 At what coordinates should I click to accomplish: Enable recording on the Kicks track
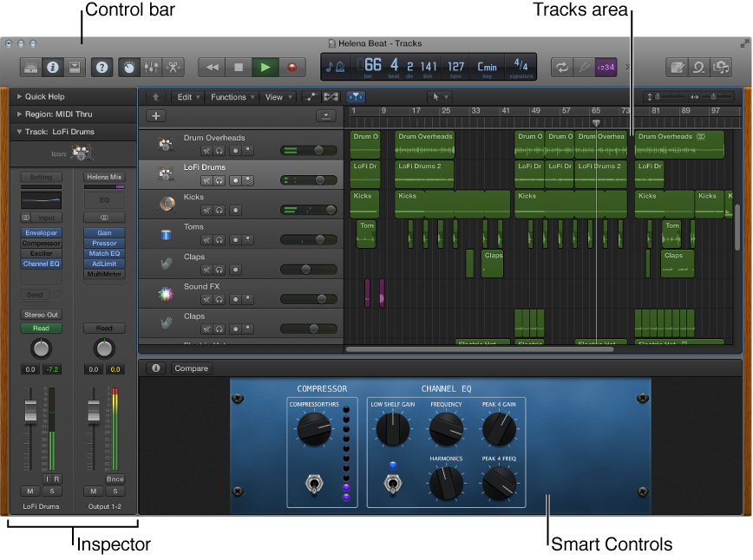tap(236, 210)
